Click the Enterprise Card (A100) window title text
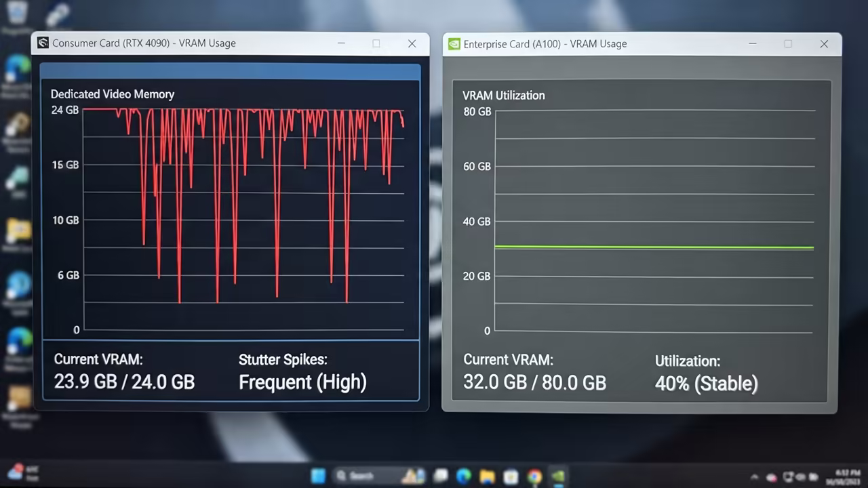 (545, 44)
